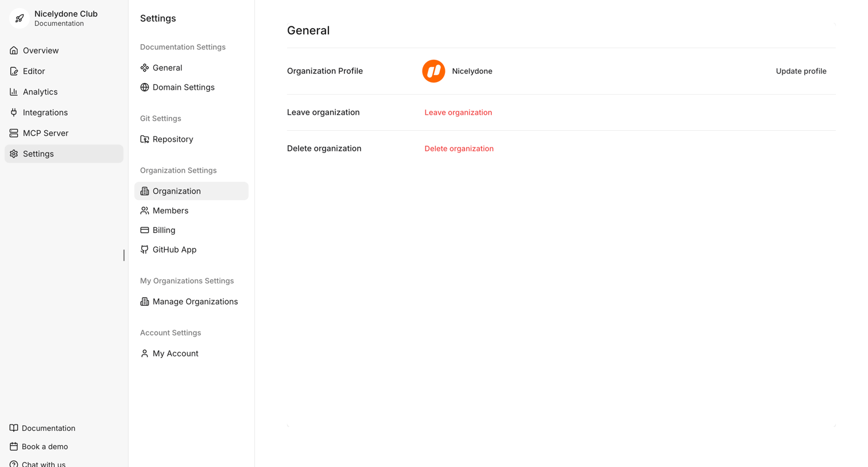Image resolution: width=868 pixels, height=467 pixels.
Task: Select the Organization settings item
Action: point(191,191)
